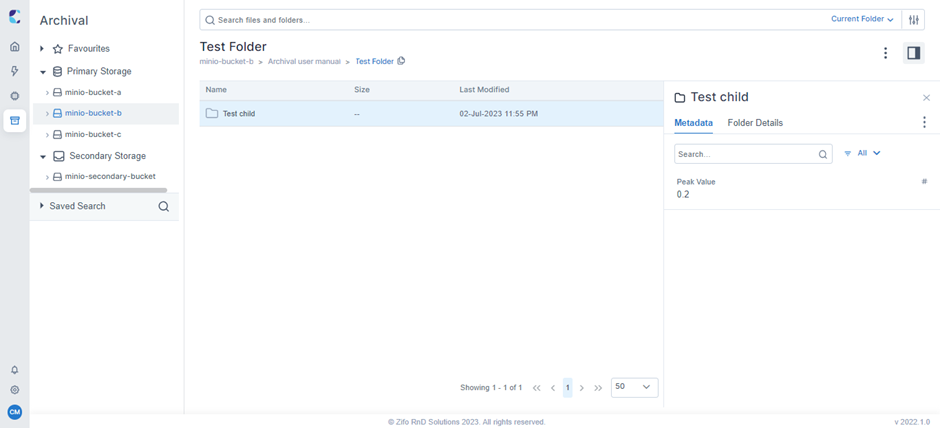Expand minio-bucket-b tree node

point(47,113)
